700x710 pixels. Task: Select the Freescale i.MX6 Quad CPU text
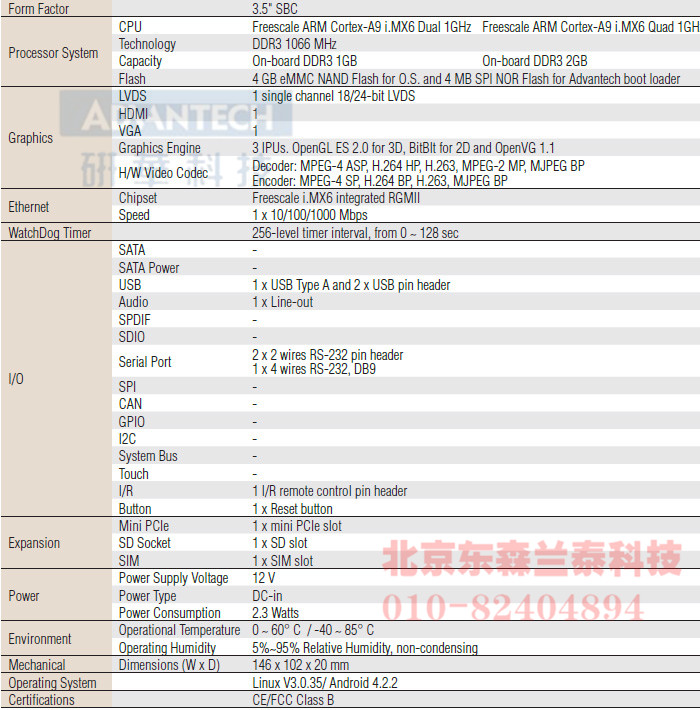(590, 27)
